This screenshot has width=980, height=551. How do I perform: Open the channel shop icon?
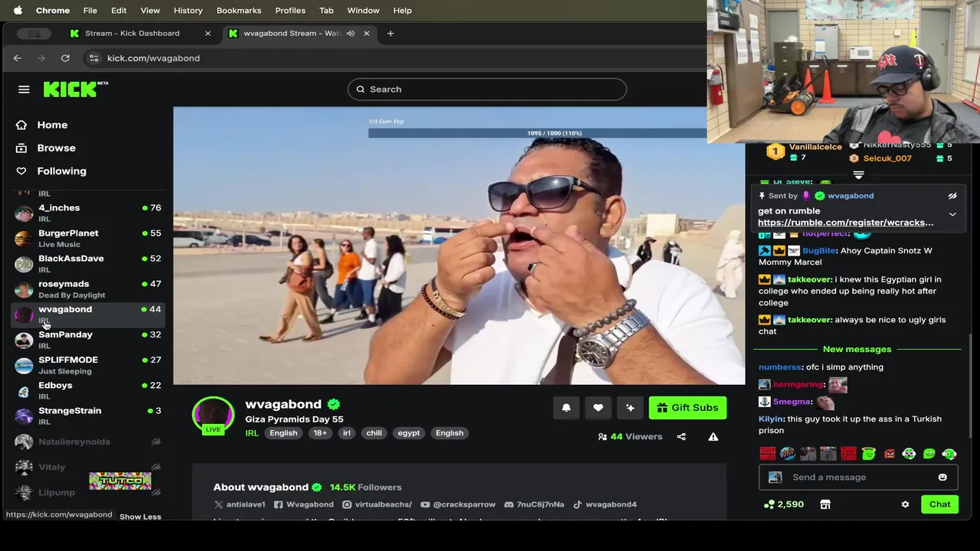[x=825, y=504]
